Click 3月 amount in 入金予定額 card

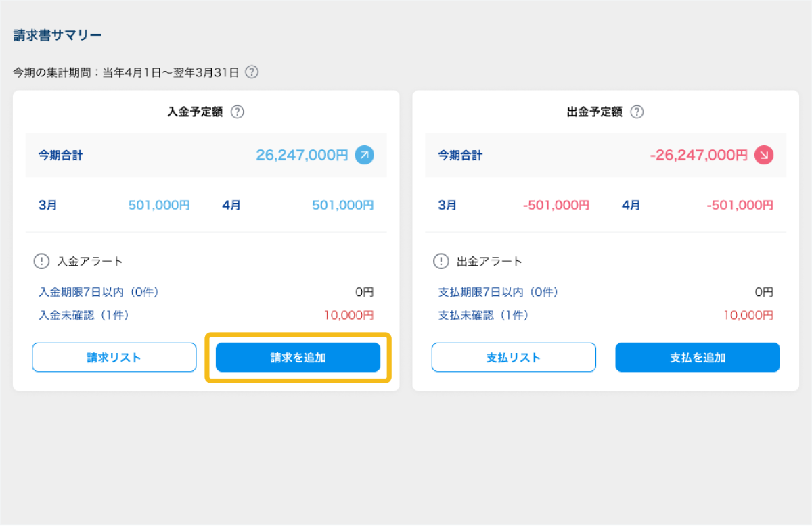click(x=159, y=206)
